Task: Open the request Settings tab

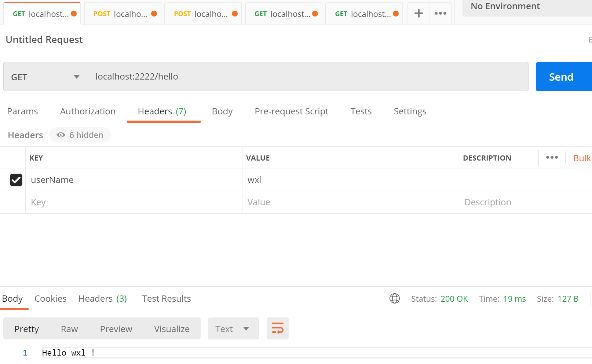Action: [x=410, y=111]
